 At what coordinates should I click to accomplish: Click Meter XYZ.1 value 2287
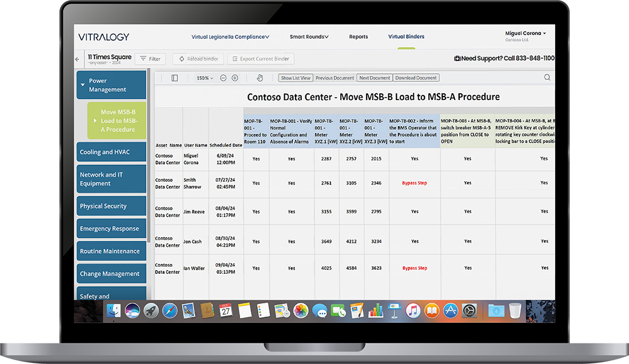(x=326, y=159)
